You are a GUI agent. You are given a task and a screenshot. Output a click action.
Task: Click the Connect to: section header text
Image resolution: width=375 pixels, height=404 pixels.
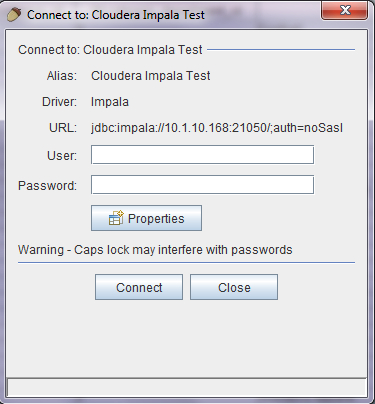110,50
